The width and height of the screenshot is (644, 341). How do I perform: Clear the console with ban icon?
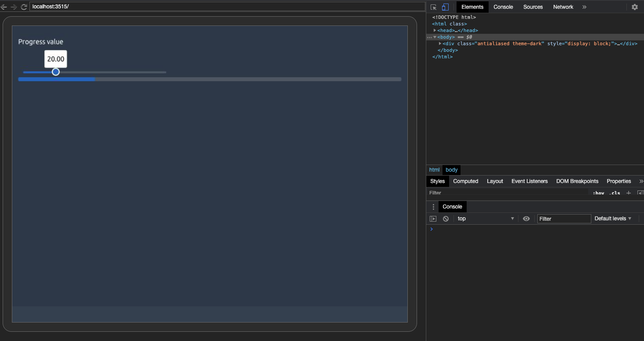coord(446,219)
